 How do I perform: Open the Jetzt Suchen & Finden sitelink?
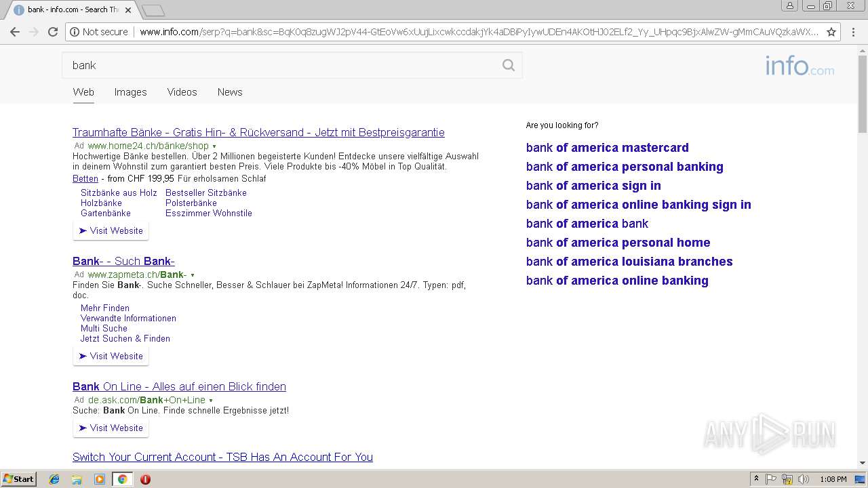coord(125,338)
